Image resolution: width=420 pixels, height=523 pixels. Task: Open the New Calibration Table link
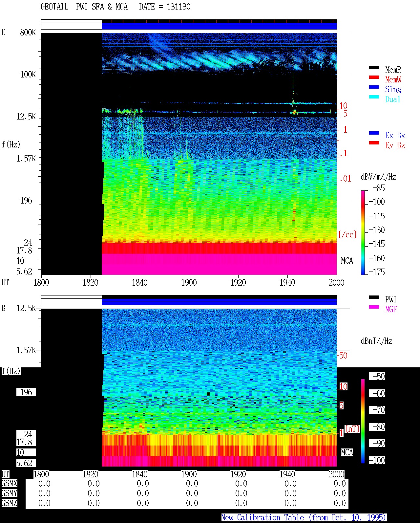(x=304, y=518)
